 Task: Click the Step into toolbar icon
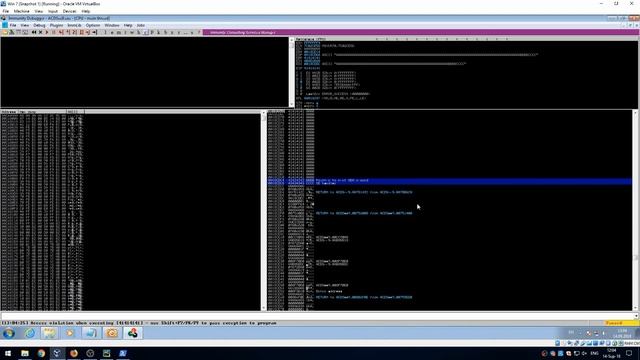[x=60, y=32]
